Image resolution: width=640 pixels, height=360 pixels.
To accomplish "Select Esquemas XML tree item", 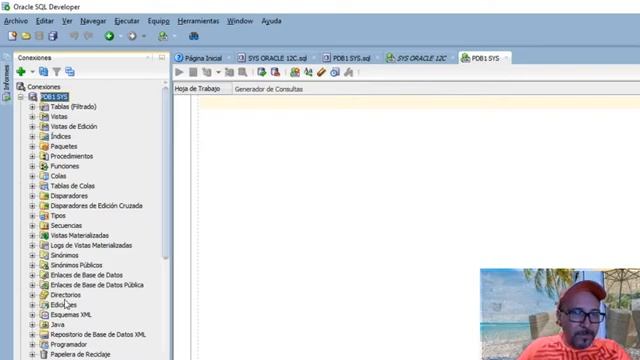I will [x=71, y=315].
